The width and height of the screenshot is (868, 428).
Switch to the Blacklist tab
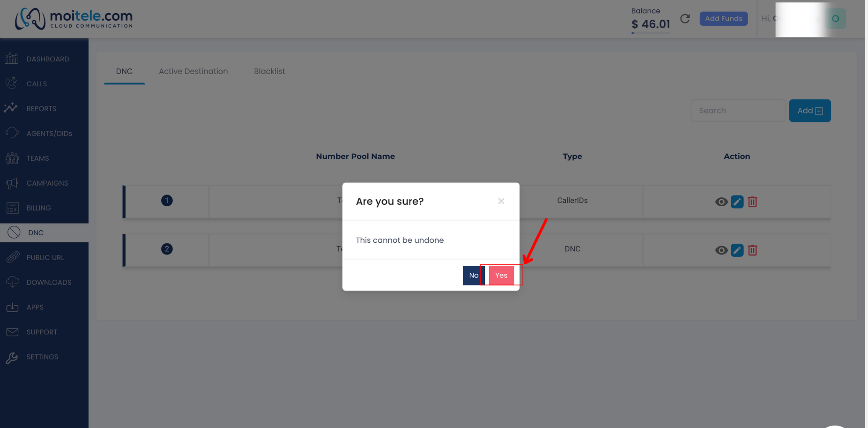pos(269,71)
